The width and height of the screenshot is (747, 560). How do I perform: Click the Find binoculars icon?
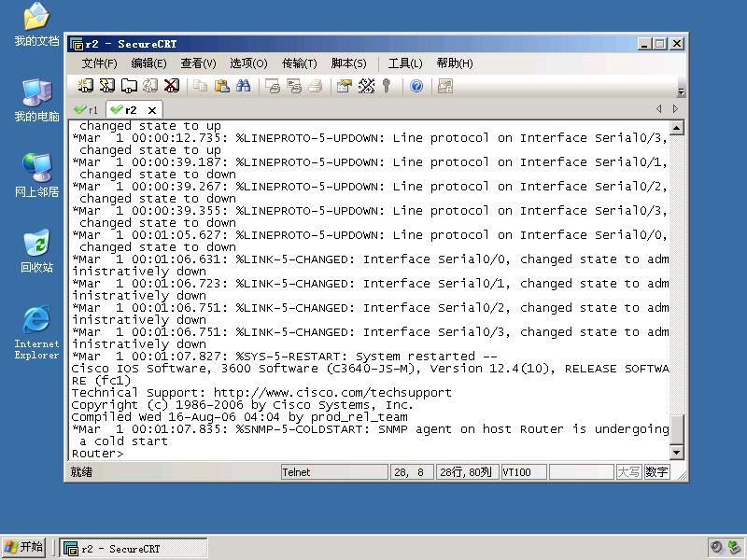(x=243, y=86)
